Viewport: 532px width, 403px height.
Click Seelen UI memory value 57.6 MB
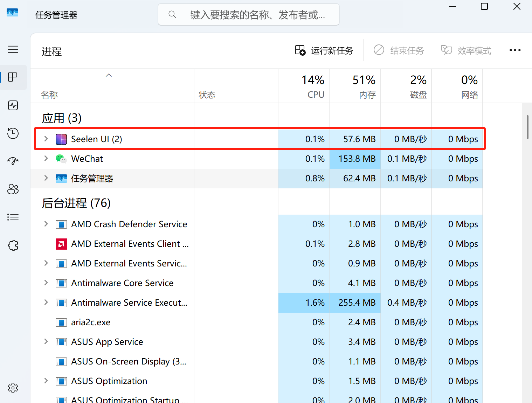[x=359, y=139]
